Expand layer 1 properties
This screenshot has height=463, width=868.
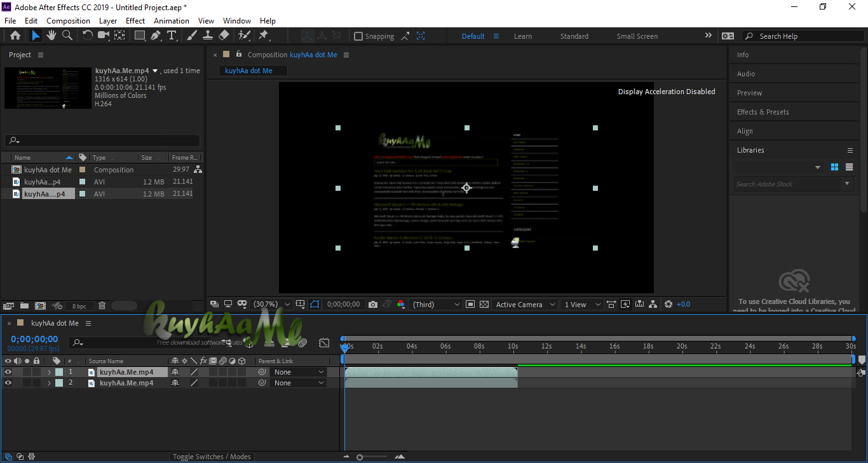coord(49,372)
